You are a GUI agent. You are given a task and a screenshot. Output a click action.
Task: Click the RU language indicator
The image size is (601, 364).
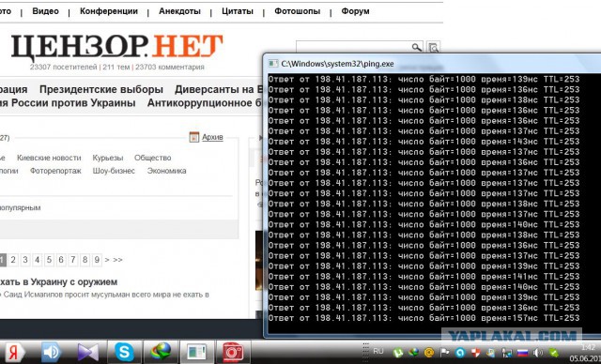pyautogui.click(x=378, y=351)
